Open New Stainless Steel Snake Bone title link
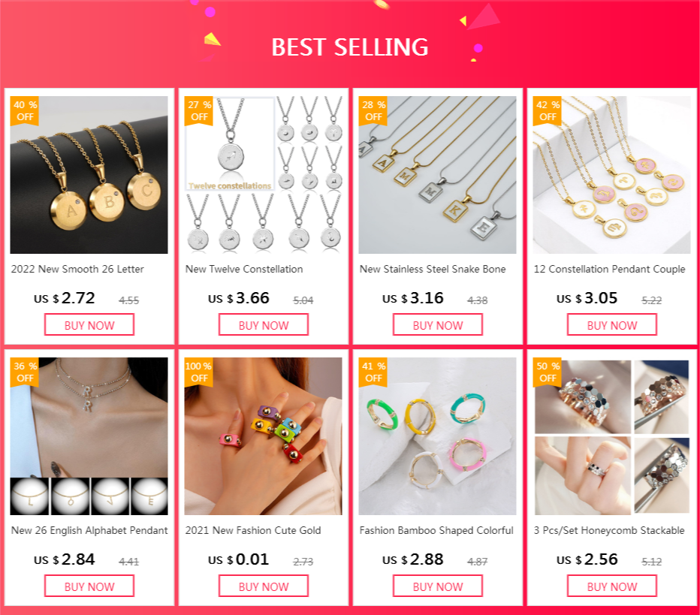 coord(433,269)
